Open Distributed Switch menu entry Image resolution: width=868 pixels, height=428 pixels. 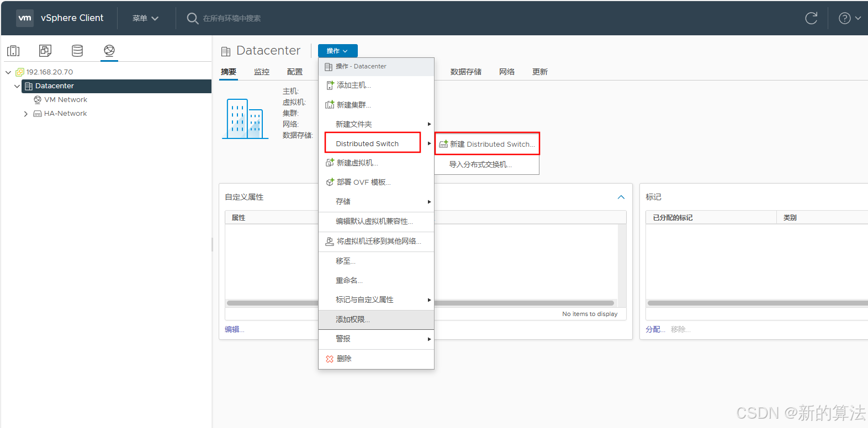[376, 143]
